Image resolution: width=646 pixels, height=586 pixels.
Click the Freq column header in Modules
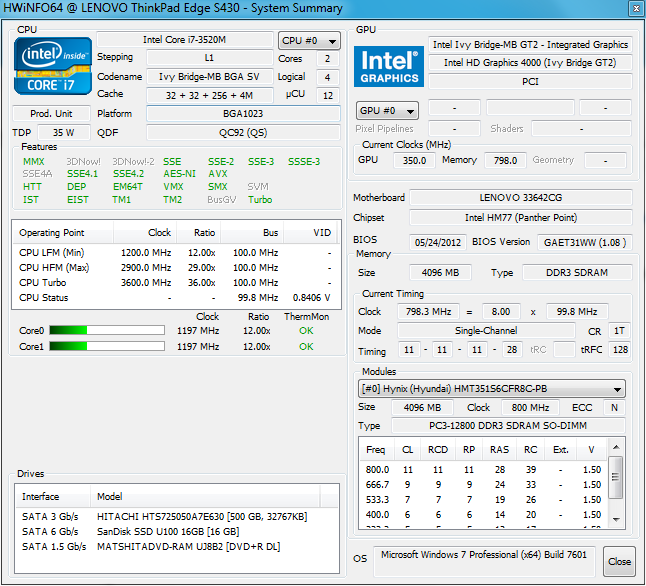(x=376, y=450)
